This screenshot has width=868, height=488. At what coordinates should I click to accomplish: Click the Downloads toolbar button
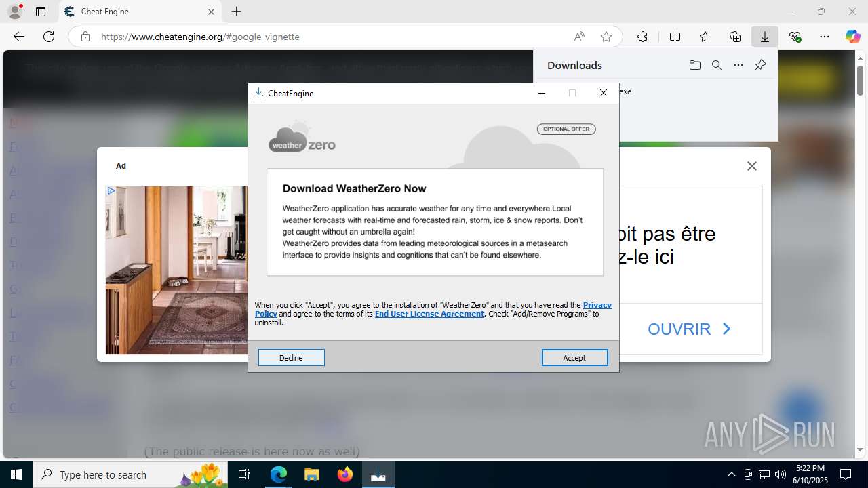(764, 37)
